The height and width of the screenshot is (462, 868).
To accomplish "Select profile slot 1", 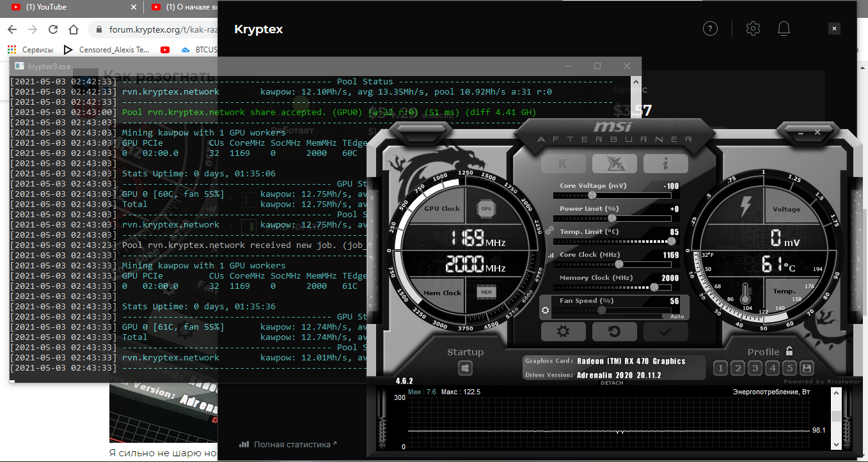I will click(x=720, y=368).
